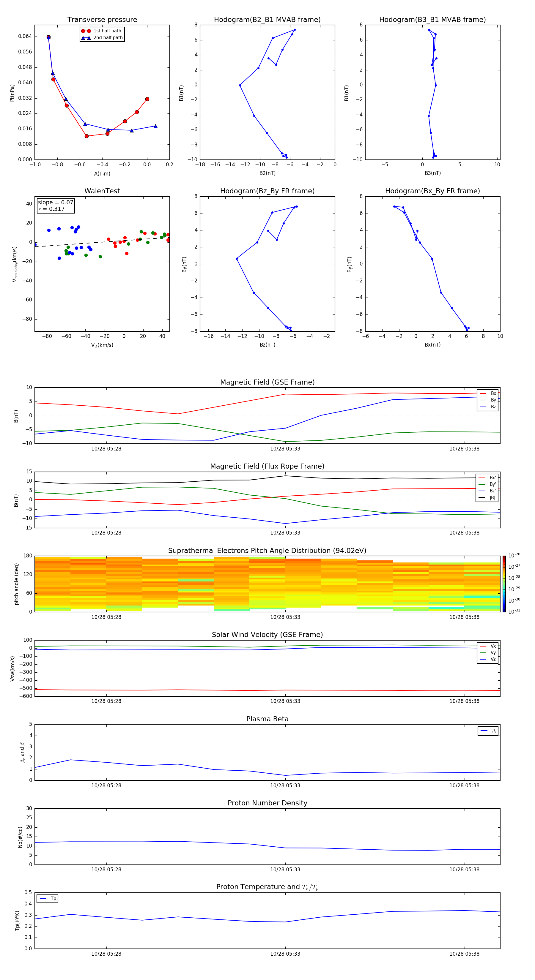
Task: Click "10/28 05:33" tick under Plasma Beta
Action: click(285, 785)
